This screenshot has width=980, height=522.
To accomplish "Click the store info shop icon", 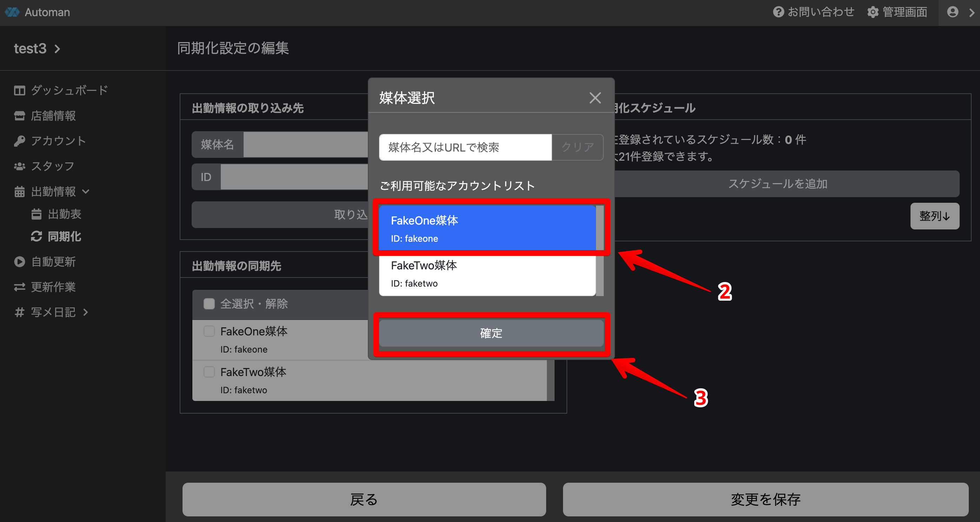I will (x=19, y=115).
